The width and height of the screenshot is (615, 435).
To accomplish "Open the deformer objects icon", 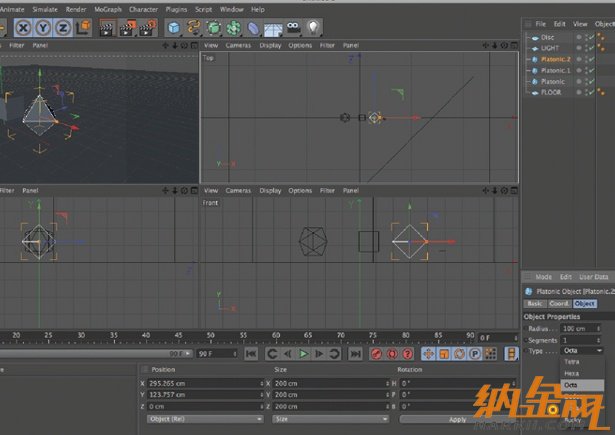I will pos(253,28).
